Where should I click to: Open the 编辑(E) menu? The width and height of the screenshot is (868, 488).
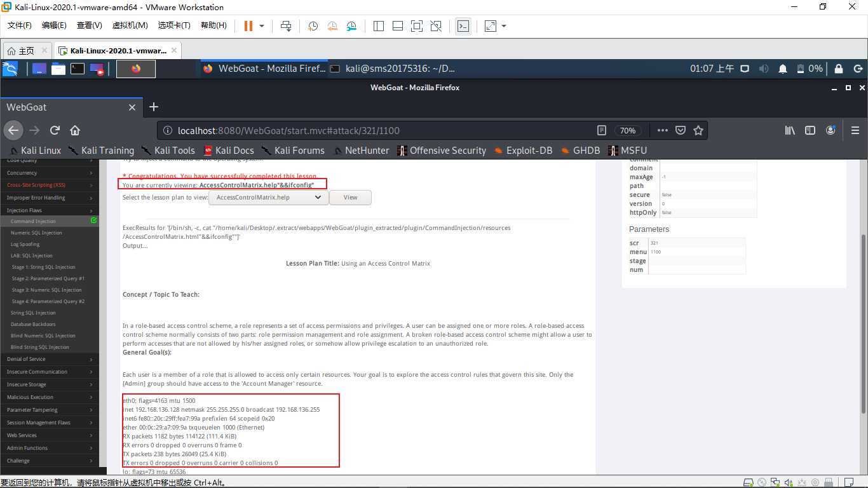(x=54, y=25)
